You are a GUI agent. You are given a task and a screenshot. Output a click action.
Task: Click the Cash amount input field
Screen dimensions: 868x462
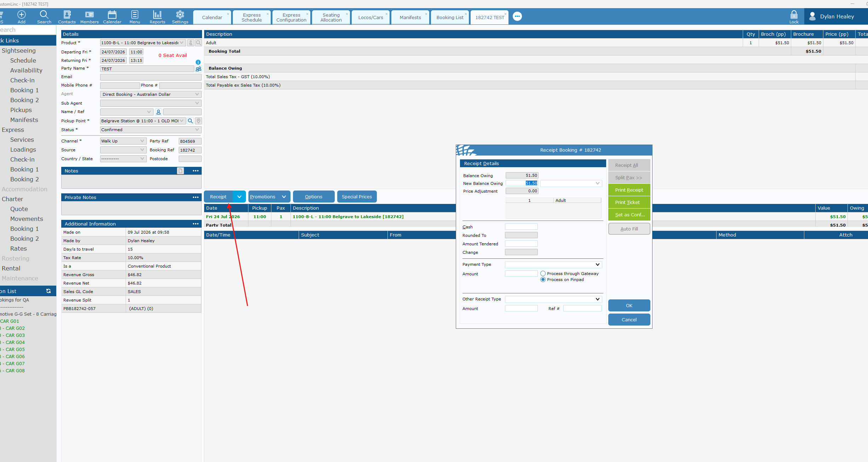click(521, 227)
